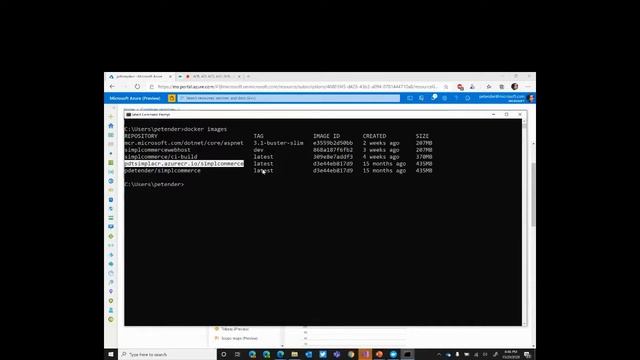
Task: Click the yellow preview bug icon
Action: click(172, 98)
